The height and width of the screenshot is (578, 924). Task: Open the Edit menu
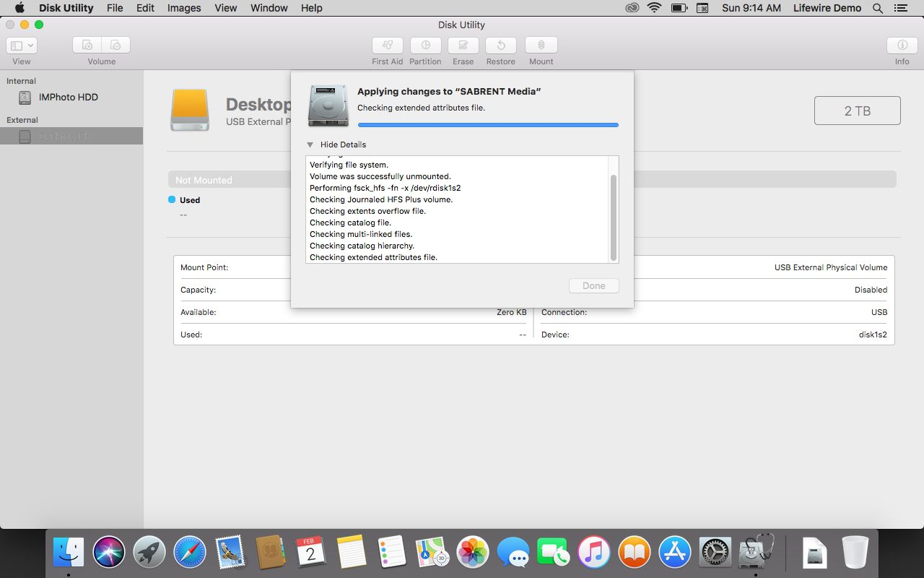tap(145, 8)
